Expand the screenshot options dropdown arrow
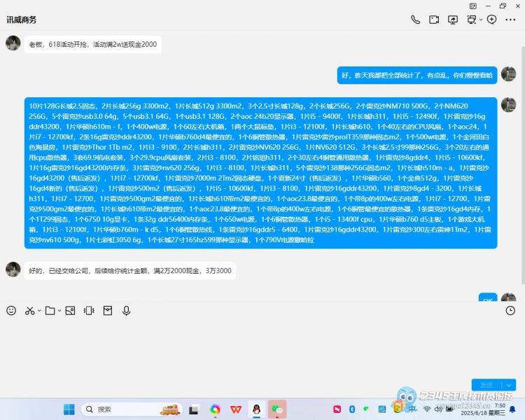 pos(39,311)
